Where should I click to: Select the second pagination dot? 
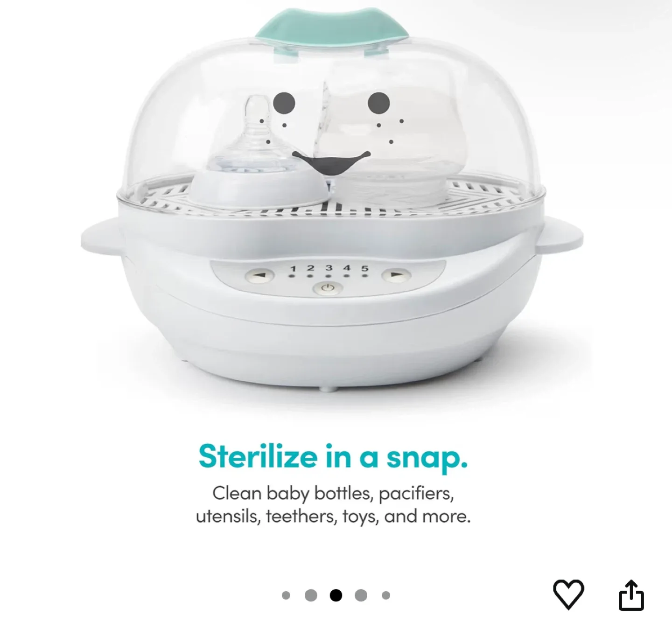311,595
